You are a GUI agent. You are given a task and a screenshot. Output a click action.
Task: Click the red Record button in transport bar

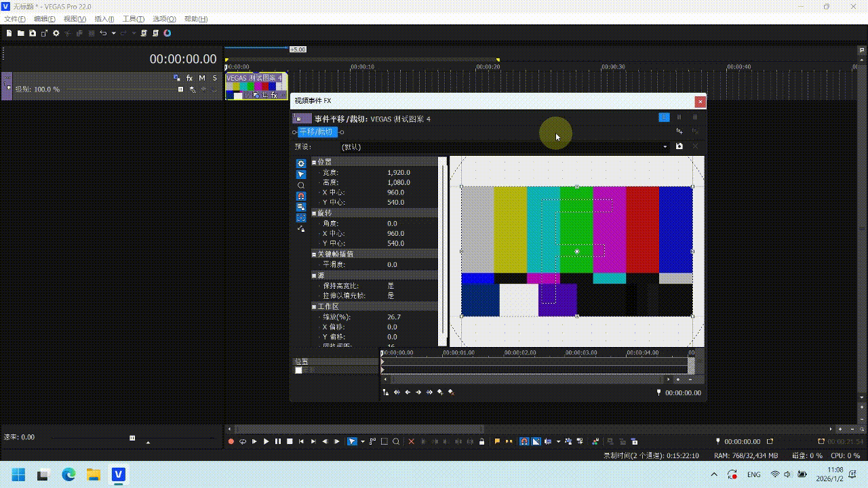click(231, 441)
